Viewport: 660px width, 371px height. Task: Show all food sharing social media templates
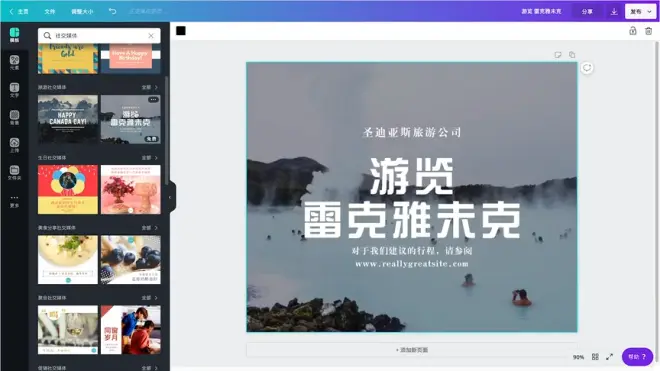pos(149,228)
